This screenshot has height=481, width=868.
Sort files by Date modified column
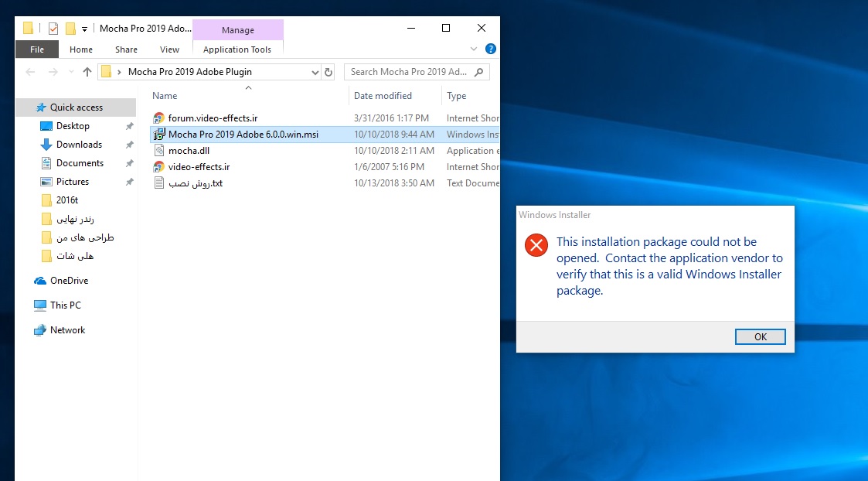pyautogui.click(x=383, y=96)
